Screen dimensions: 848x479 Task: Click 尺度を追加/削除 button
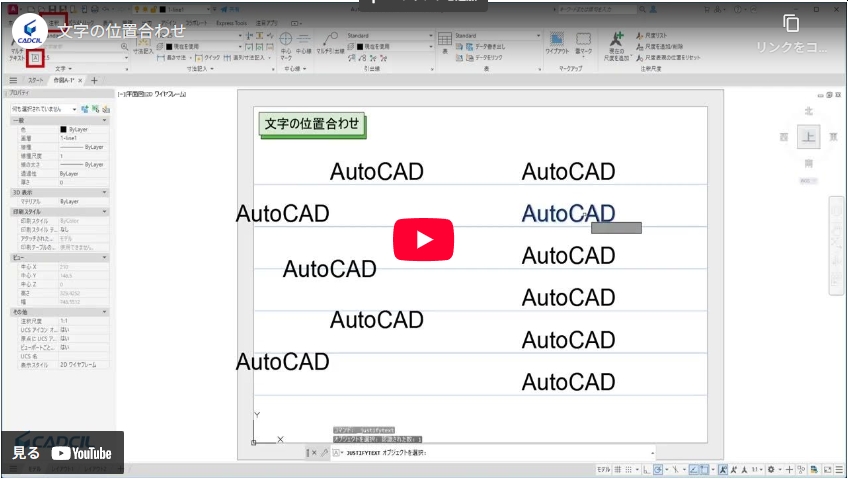659,46
